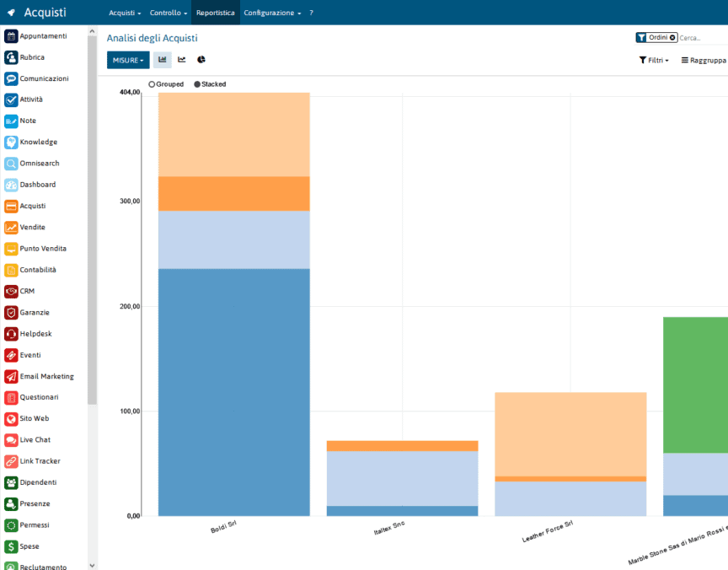Open the Configurazione top menu

[x=272, y=13]
